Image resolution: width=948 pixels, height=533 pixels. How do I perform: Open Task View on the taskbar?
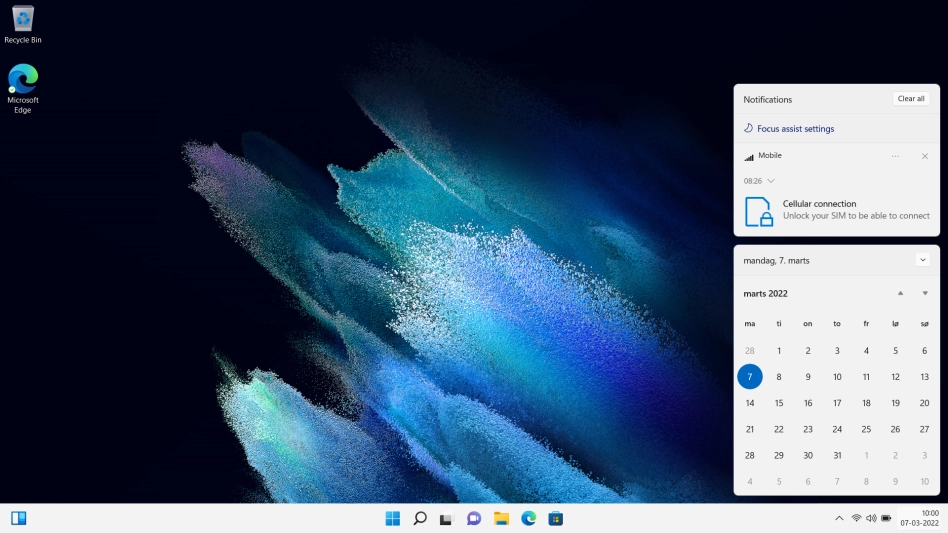(x=447, y=518)
